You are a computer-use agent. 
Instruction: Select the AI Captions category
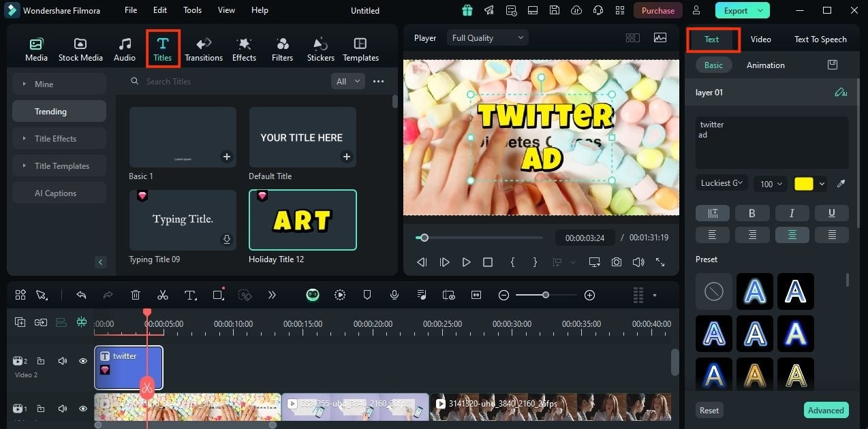[x=59, y=193]
